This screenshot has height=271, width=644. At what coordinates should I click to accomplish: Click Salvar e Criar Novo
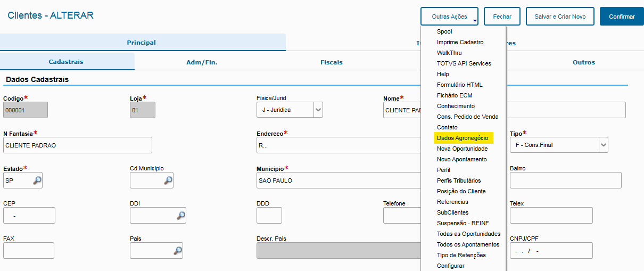point(560,17)
